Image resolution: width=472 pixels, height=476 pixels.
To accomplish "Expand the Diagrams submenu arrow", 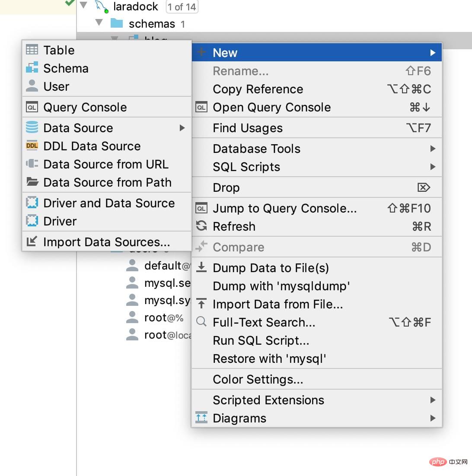I will pos(433,418).
